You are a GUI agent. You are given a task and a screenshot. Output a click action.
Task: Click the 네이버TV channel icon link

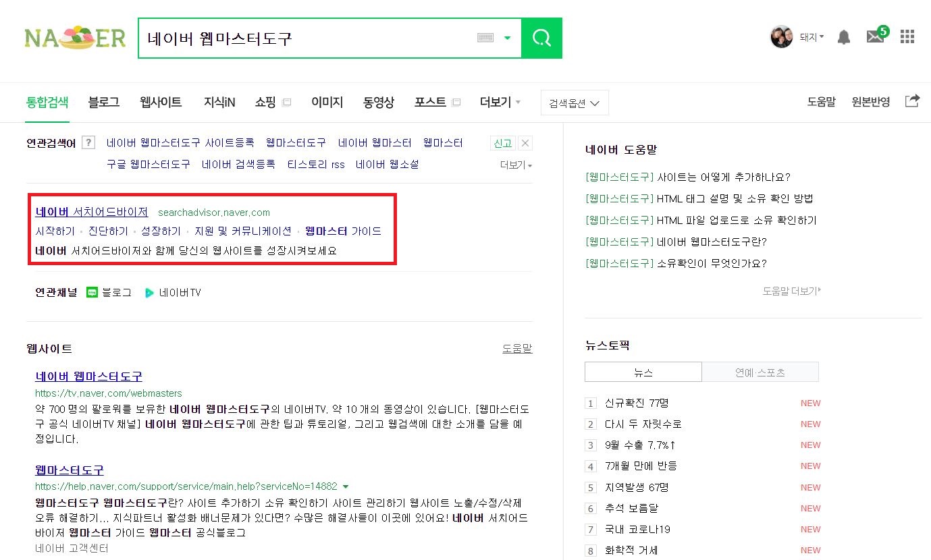tap(173, 292)
